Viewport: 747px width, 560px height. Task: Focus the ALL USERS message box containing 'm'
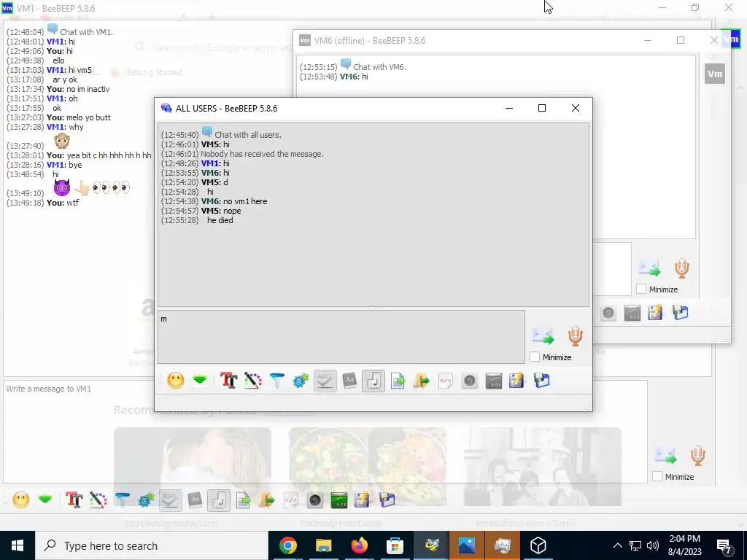tap(341, 337)
